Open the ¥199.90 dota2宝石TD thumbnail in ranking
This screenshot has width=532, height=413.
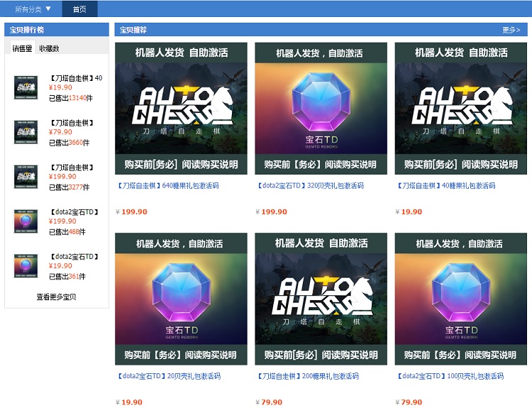[x=26, y=221]
